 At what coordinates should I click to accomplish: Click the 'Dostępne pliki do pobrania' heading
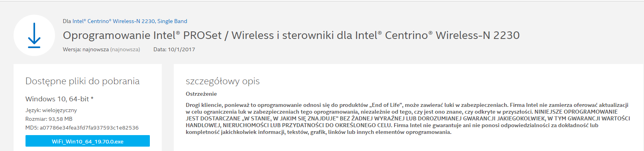[x=82, y=81]
